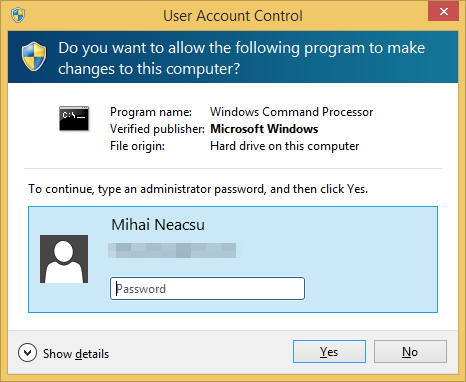Deny the request with the No button
466x382 pixels.
click(410, 351)
